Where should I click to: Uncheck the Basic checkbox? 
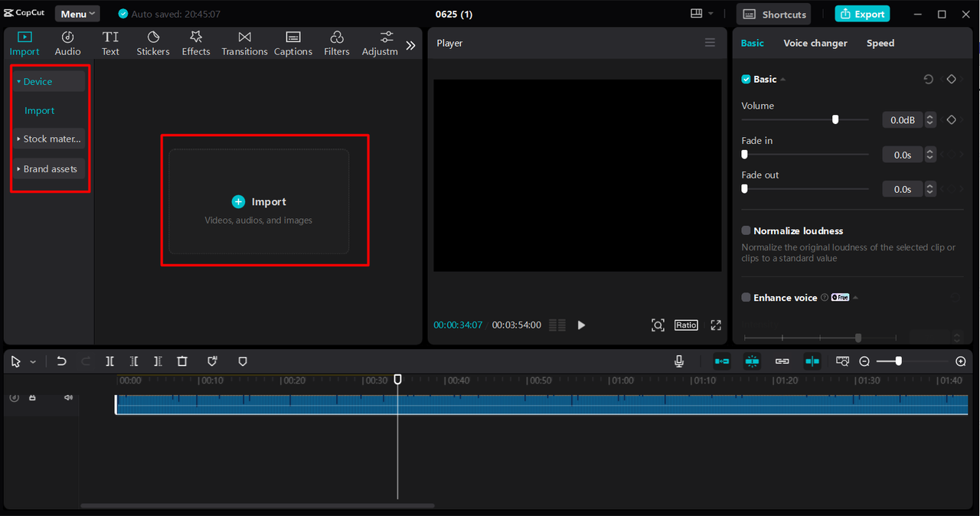pyautogui.click(x=746, y=80)
